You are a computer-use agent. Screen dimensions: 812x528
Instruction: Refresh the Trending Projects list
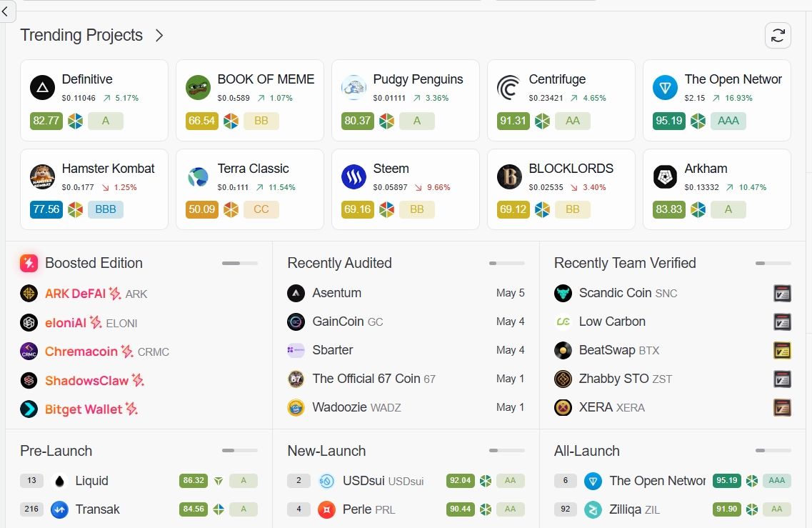pos(778,35)
